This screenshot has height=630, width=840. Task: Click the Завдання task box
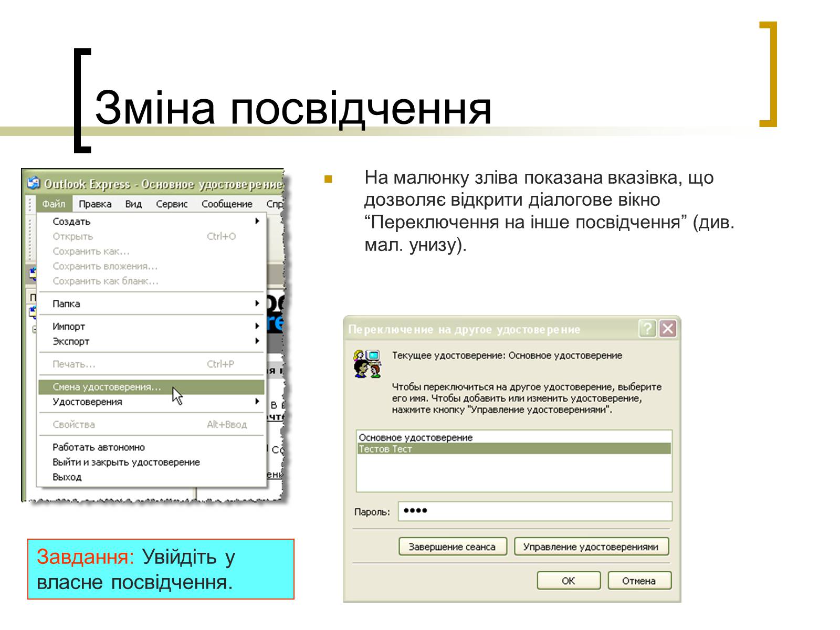click(x=161, y=569)
